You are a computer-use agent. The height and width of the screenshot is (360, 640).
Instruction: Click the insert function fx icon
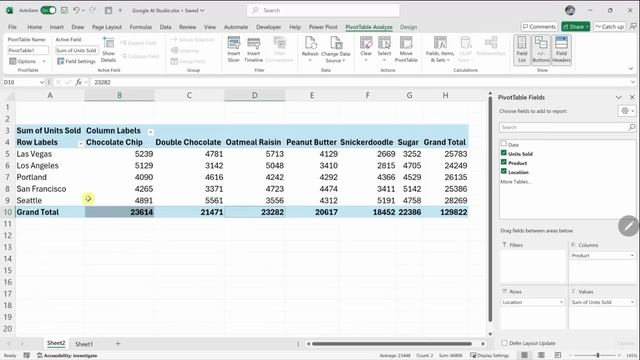78,82
